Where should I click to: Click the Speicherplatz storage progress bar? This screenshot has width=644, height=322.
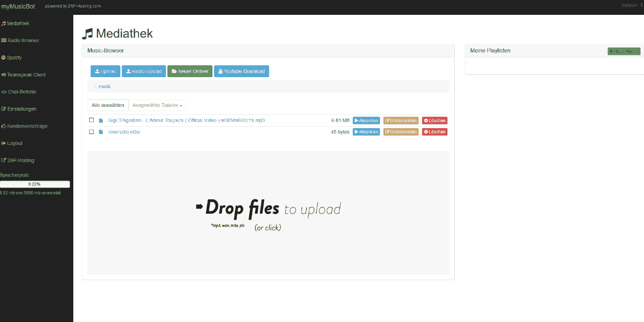pos(35,184)
